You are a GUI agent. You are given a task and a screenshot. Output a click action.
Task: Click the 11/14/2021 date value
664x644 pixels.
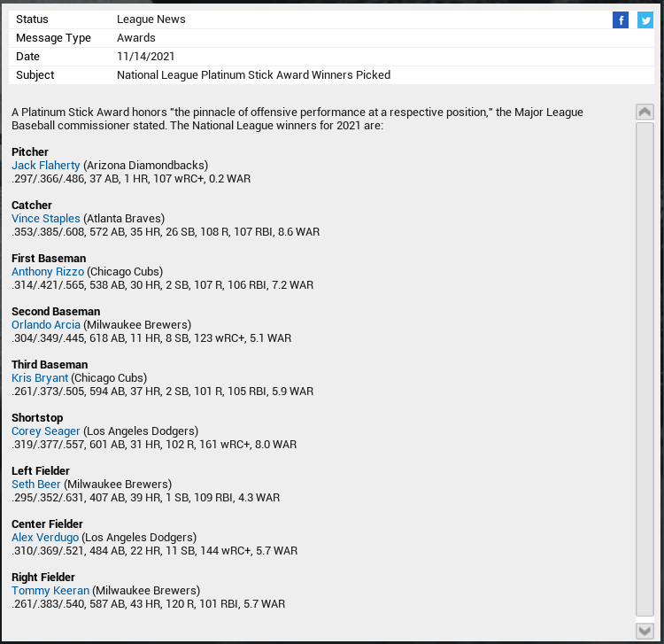click(146, 57)
